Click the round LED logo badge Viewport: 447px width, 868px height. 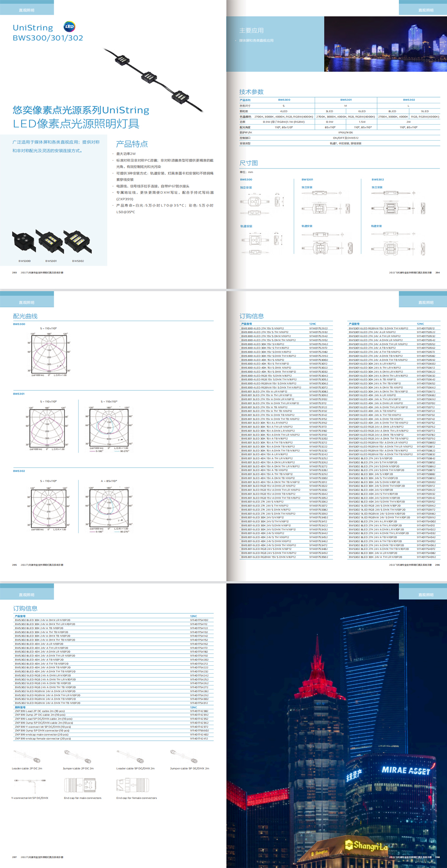pos(69,27)
